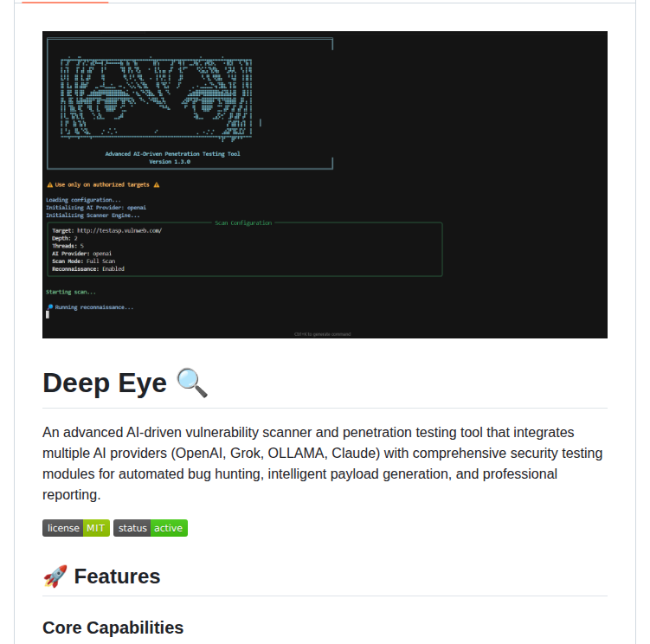Click the target URL testasp.vulnweb.com text
650x644 pixels.
click(x=119, y=230)
